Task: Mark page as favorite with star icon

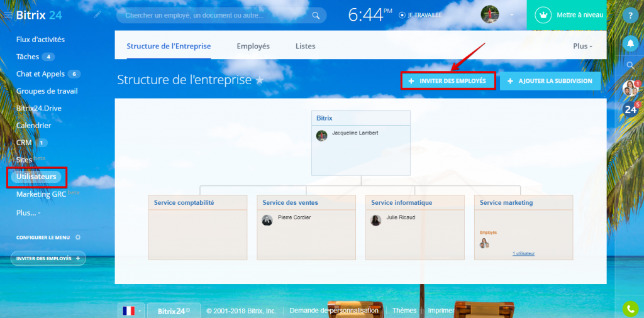Action: [x=260, y=80]
